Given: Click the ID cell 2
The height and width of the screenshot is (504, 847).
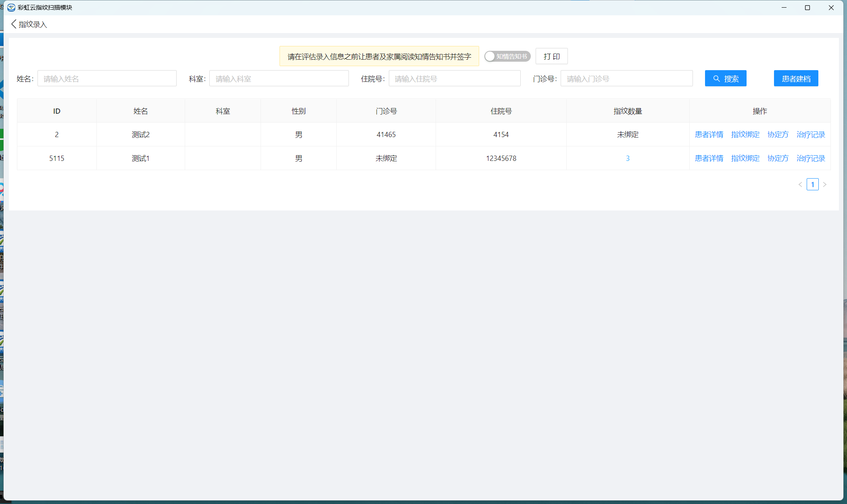Looking at the screenshot, I should [x=57, y=135].
